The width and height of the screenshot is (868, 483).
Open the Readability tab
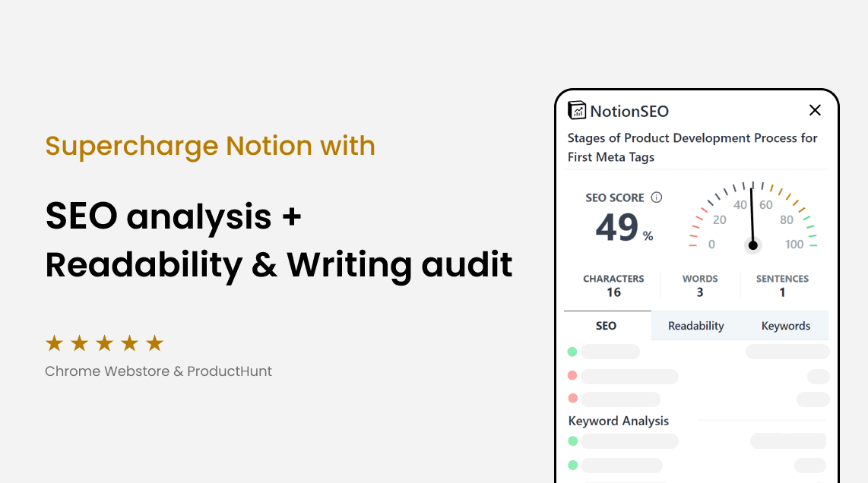click(695, 326)
